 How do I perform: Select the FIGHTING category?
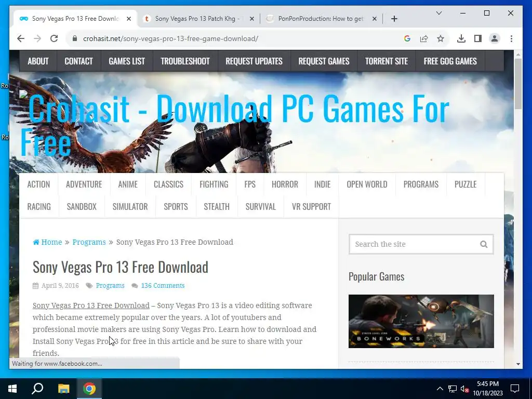pyautogui.click(x=214, y=184)
